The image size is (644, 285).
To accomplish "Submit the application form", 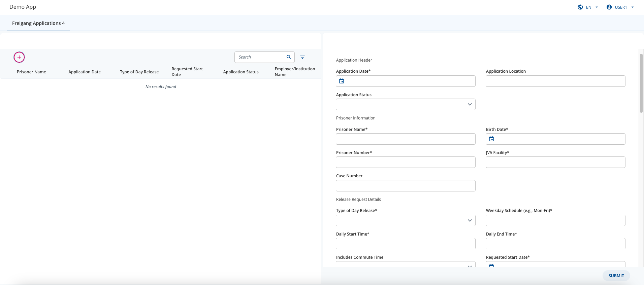I will click(x=616, y=276).
